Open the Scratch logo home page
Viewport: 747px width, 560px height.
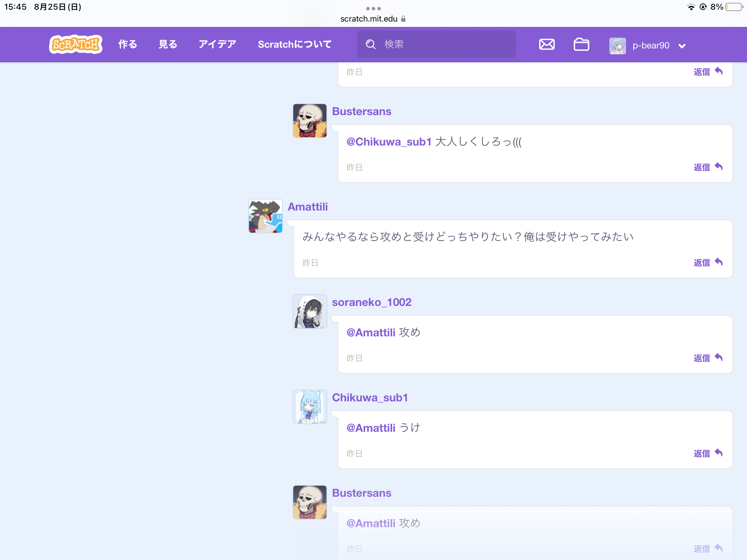(x=76, y=44)
